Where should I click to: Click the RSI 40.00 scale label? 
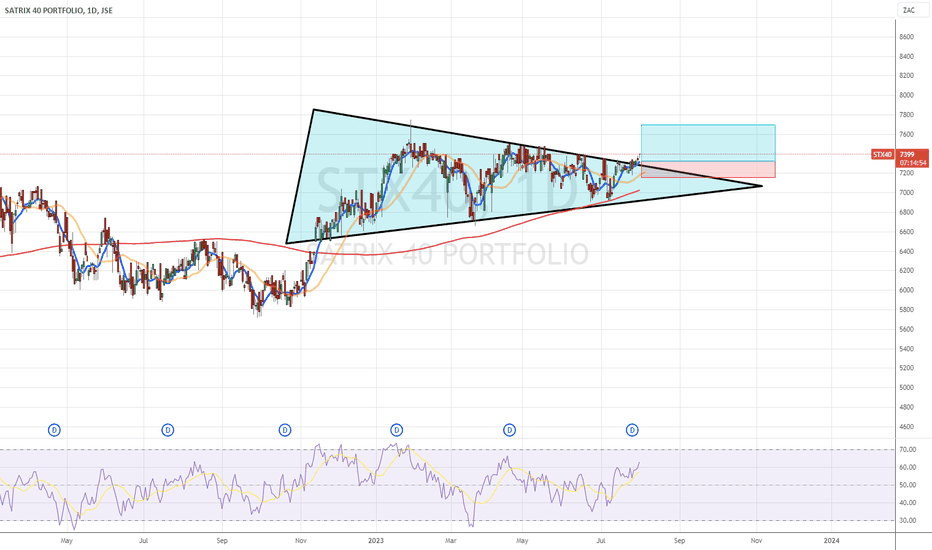tap(908, 503)
